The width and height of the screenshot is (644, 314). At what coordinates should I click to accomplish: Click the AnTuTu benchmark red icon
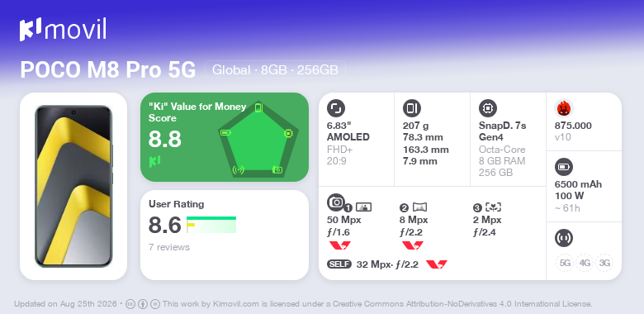(564, 108)
